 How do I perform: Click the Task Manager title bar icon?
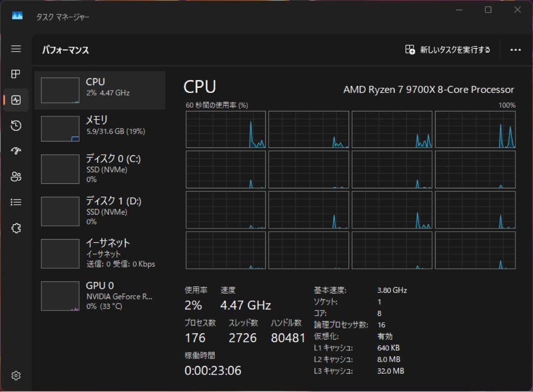18,16
